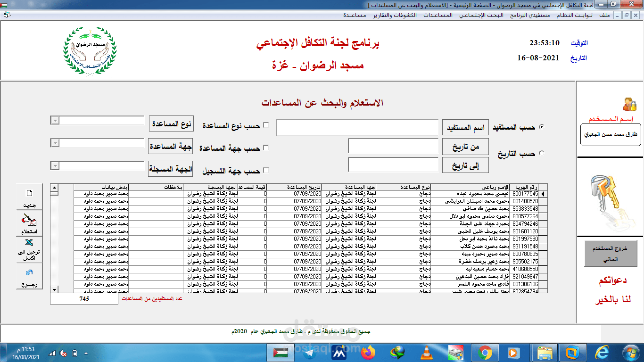Open the البحث الإجتماعي menu
The width and height of the screenshot is (644, 362).
(x=482, y=15)
